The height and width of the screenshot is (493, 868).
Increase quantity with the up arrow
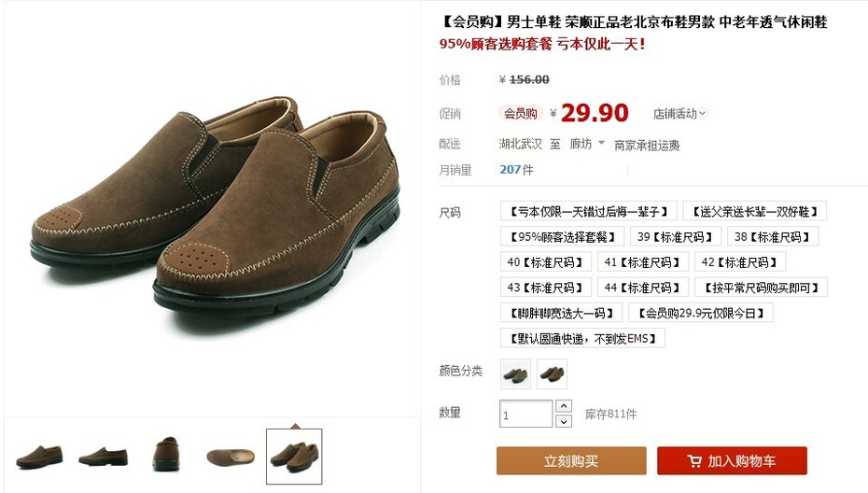(564, 406)
